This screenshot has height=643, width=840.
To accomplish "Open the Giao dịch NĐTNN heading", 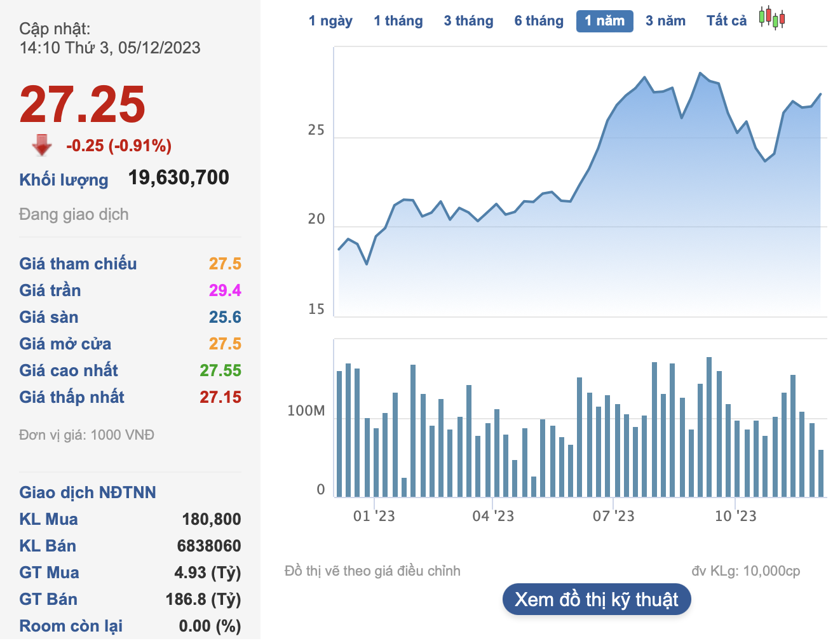I will [x=87, y=492].
